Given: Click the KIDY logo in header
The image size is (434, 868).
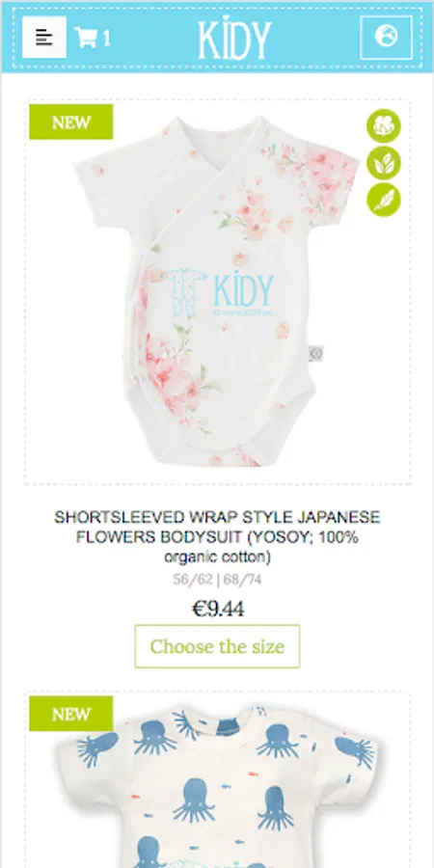Looking at the screenshot, I should point(235,38).
